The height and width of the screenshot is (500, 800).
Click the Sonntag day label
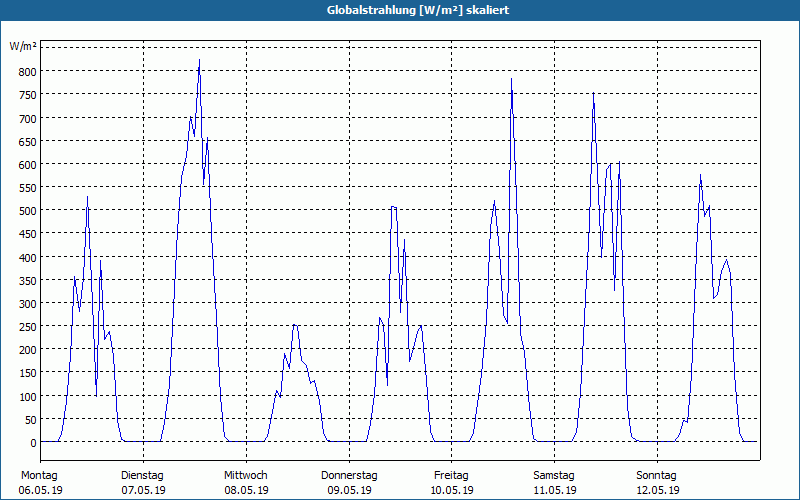(x=656, y=475)
